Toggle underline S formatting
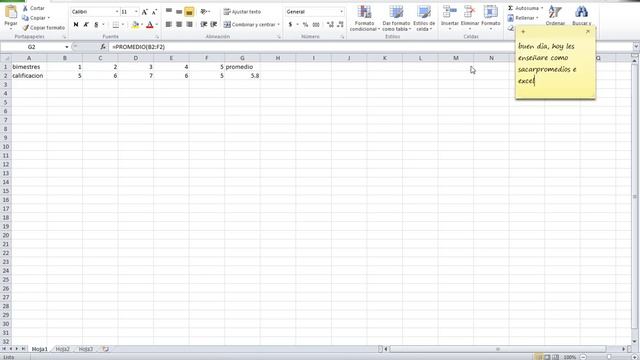Screen dimensions: 640x360 pyautogui.click(x=96, y=25)
